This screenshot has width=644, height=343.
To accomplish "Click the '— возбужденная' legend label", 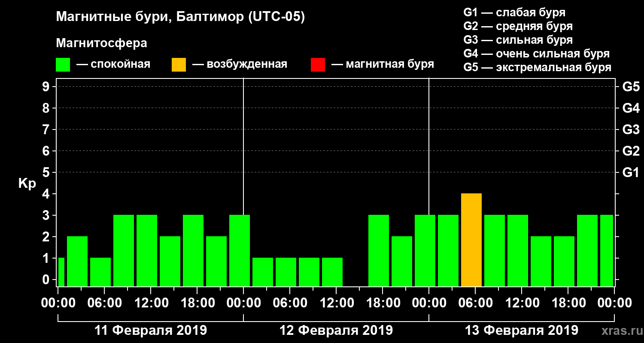I will coord(240,65).
